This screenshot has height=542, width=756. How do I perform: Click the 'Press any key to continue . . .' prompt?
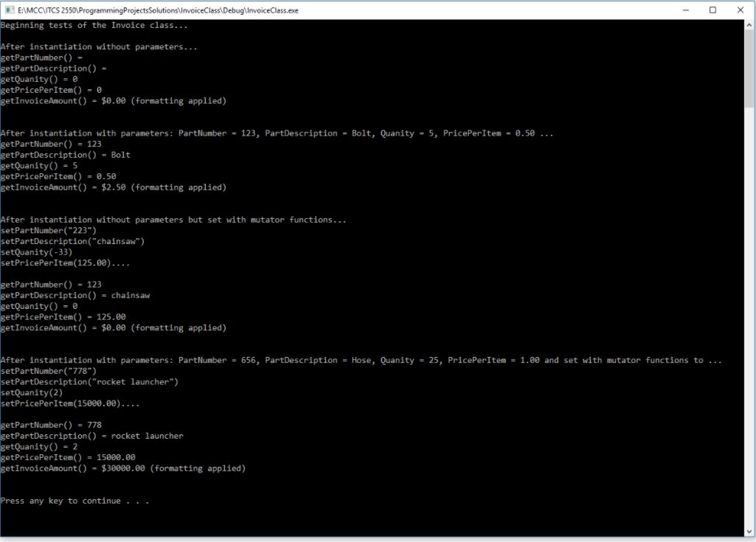(74, 501)
